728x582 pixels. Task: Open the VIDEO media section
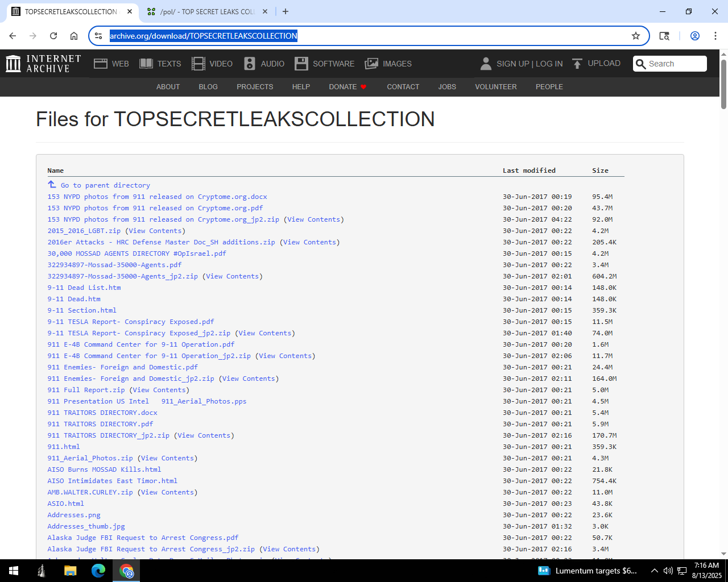[x=212, y=64]
